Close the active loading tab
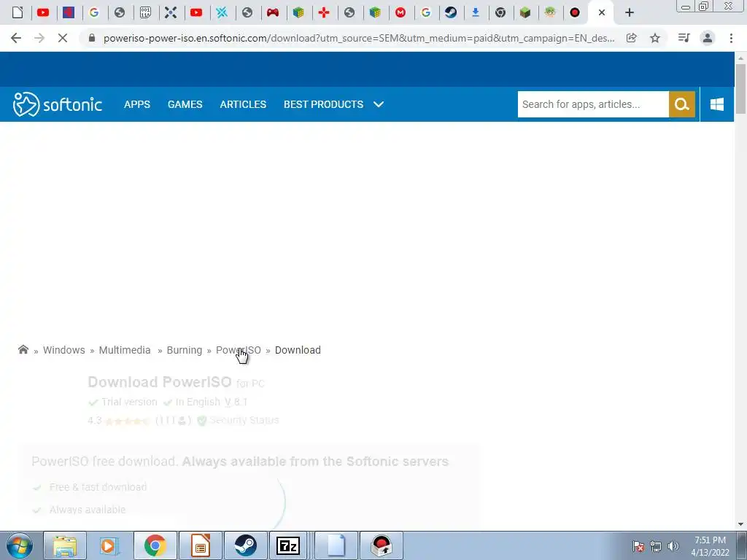Screen dimensions: 747x560 602,13
